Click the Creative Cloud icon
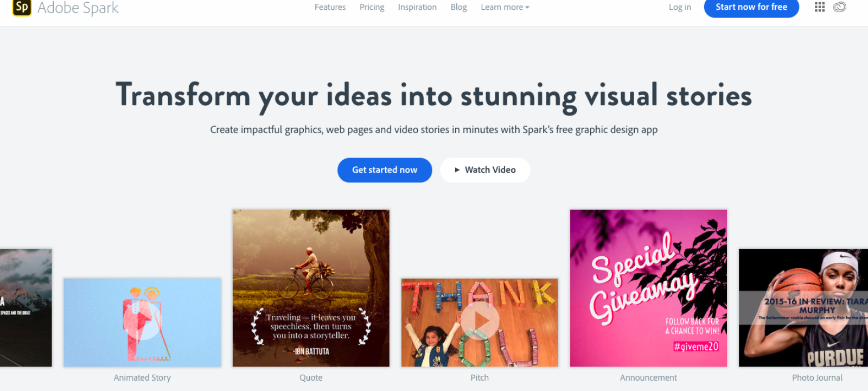This screenshot has width=868, height=391. (x=839, y=7)
